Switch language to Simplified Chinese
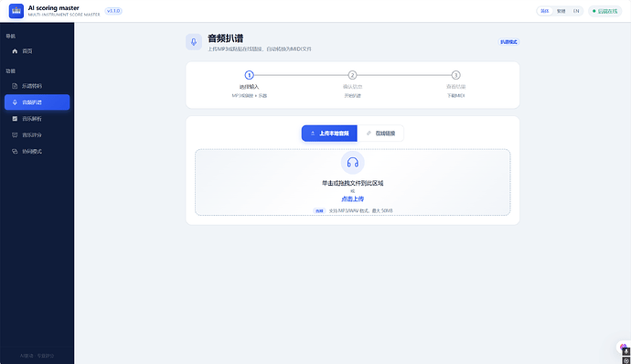 (x=544, y=11)
